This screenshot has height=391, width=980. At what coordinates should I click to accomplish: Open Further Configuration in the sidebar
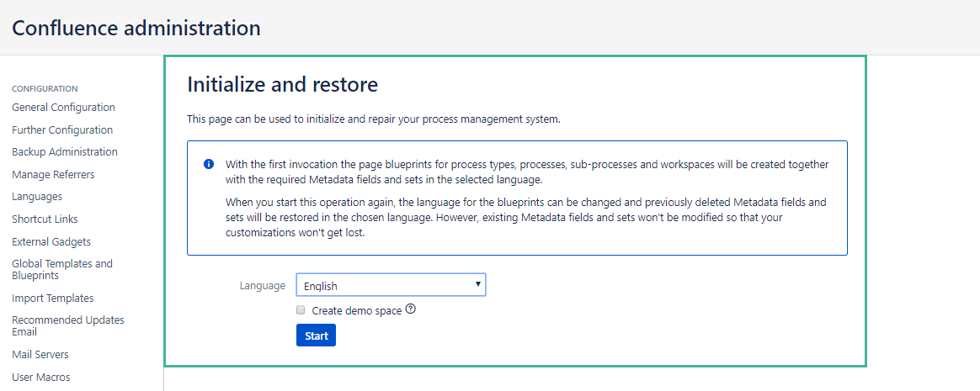click(x=62, y=130)
